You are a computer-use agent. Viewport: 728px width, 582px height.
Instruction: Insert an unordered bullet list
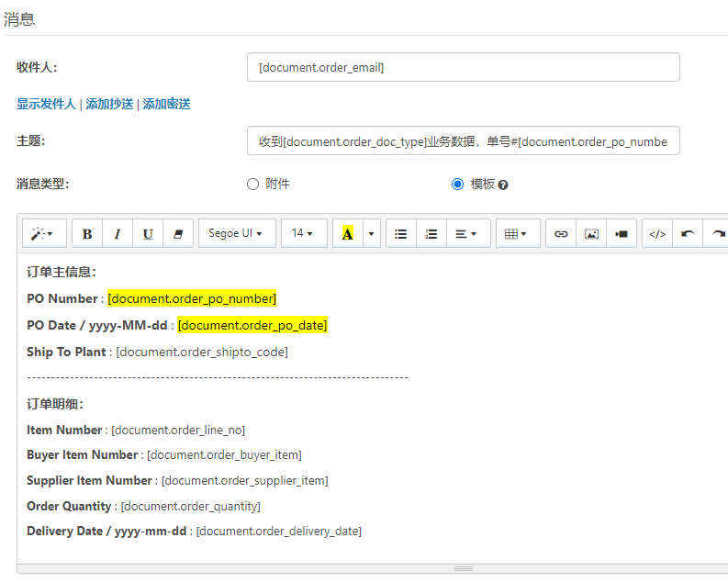click(x=400, y=233)
